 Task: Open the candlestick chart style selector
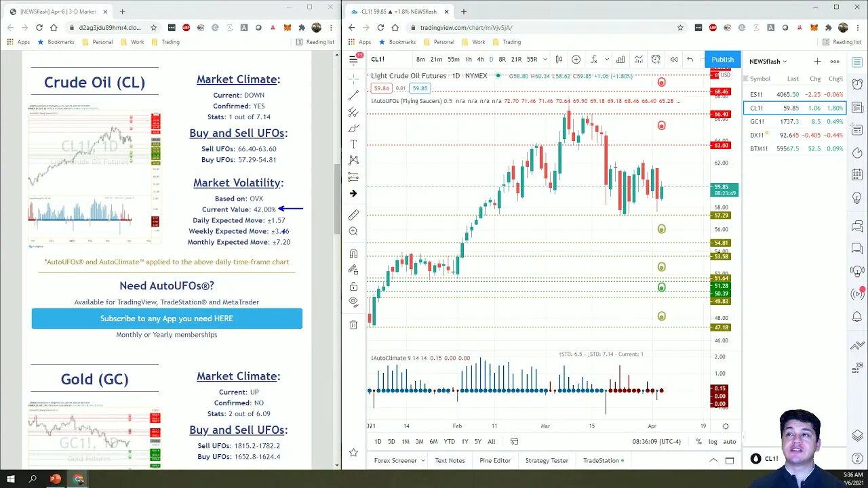559,60
